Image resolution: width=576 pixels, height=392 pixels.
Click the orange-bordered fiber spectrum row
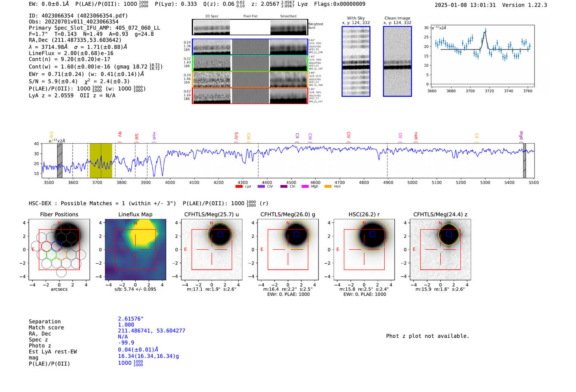tap(250, 79)
